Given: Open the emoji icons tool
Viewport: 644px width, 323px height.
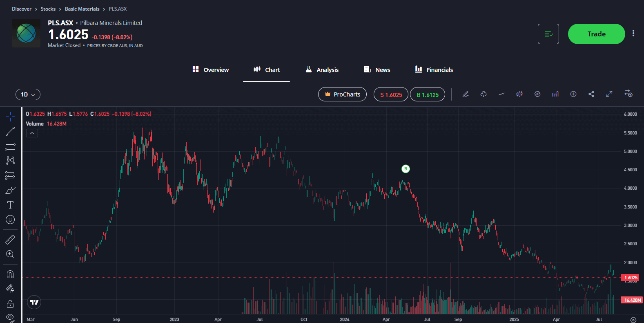Looking at the screenshot, I should pos(10,220).
